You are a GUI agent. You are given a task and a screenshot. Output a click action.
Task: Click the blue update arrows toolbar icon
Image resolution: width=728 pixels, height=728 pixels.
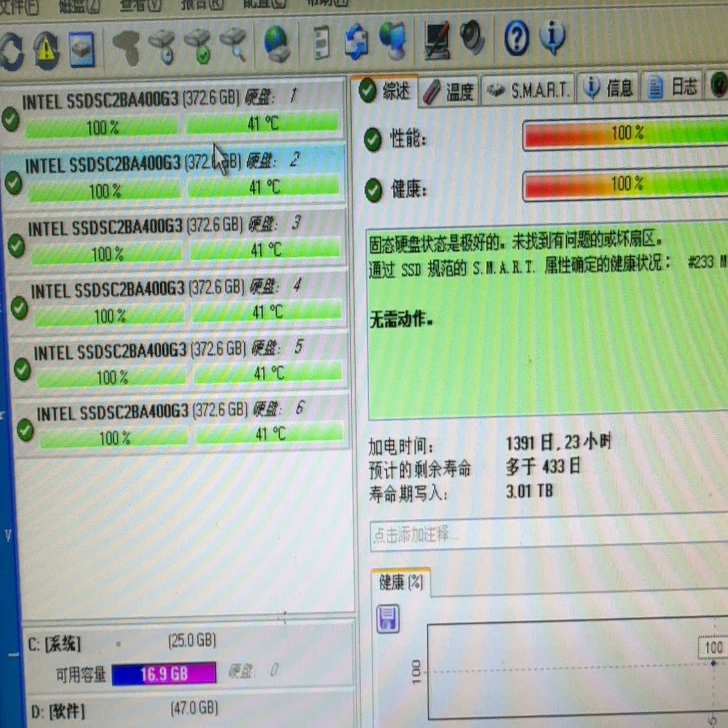pos(356,41)
